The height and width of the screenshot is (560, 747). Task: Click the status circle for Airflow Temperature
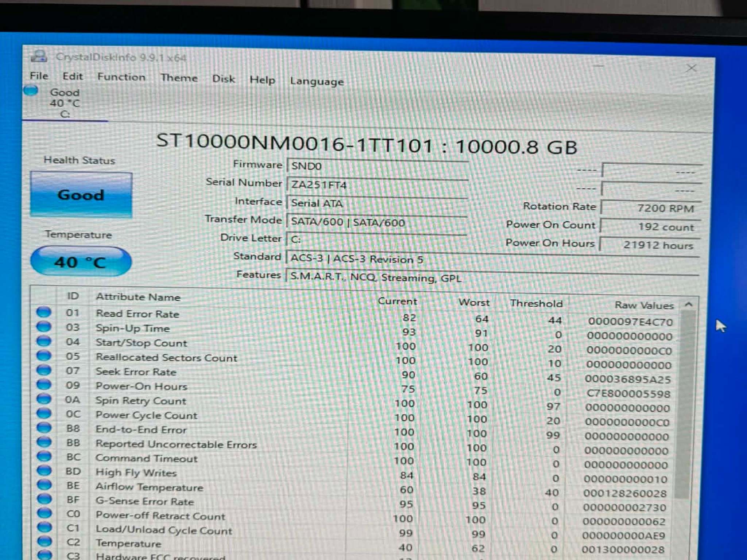click(x=44, y=485)
